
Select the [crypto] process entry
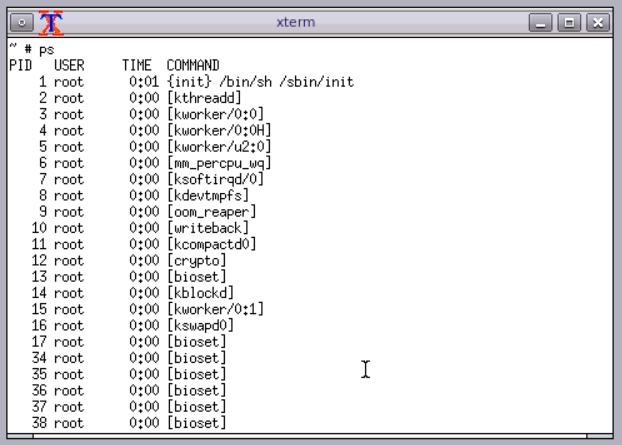click(x=198, y=260)
